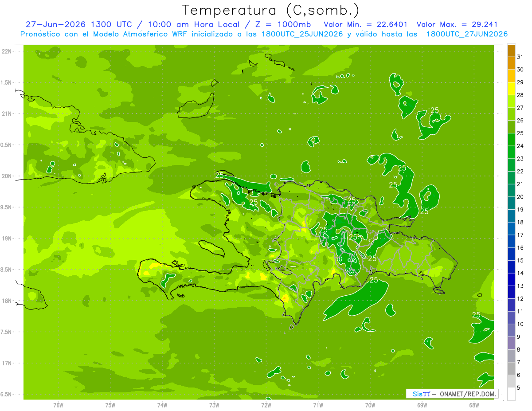The height and width of the screenshot is (411, 532).
Task: Click the blue 15–16 color scale segment
Action: 511,254
